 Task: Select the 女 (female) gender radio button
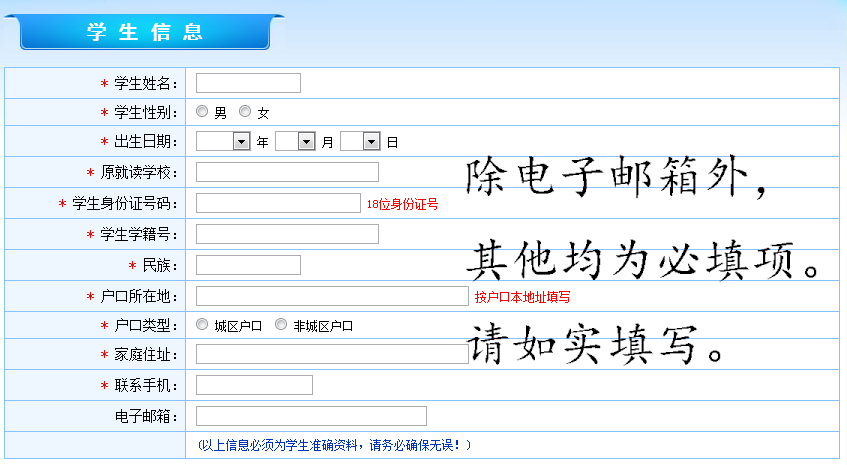tap(245, 112)
